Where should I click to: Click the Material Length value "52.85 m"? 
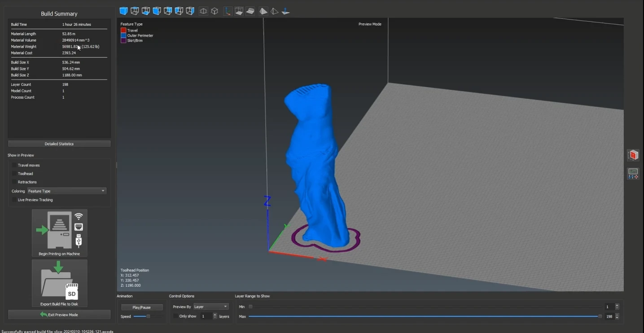tap(69, 34)
